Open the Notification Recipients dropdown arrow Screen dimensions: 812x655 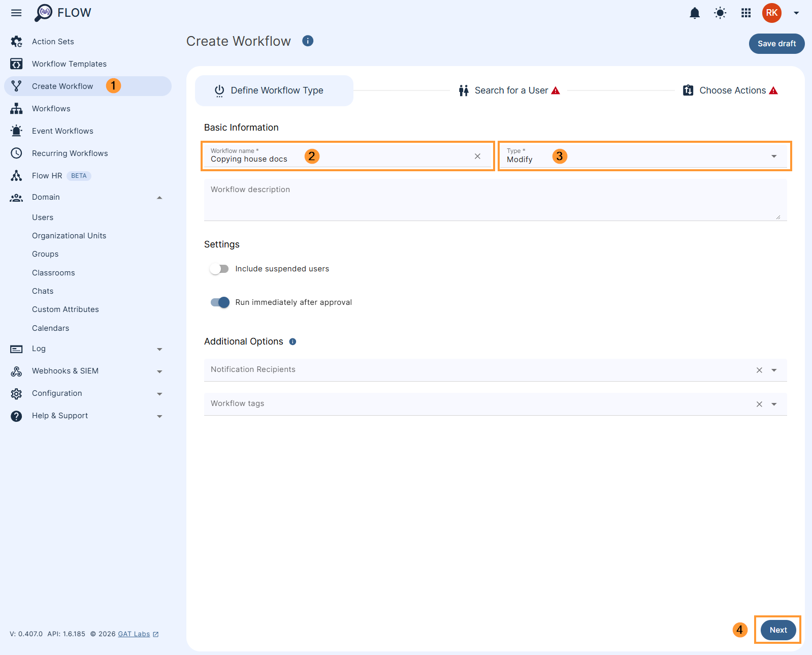coord(774,370)
